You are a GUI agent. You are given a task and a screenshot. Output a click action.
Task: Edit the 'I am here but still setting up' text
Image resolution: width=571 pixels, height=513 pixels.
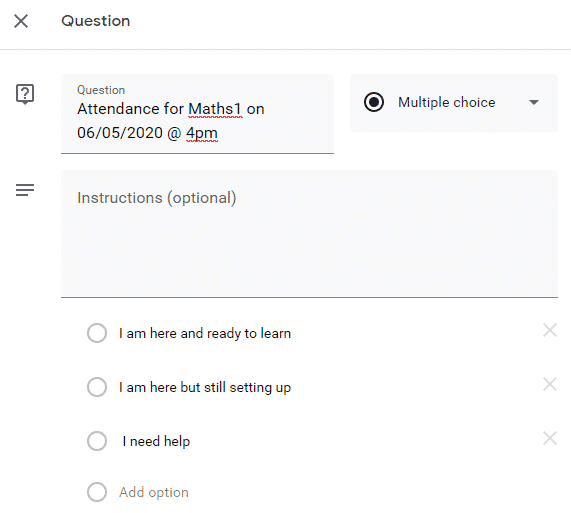click(205, 387)
